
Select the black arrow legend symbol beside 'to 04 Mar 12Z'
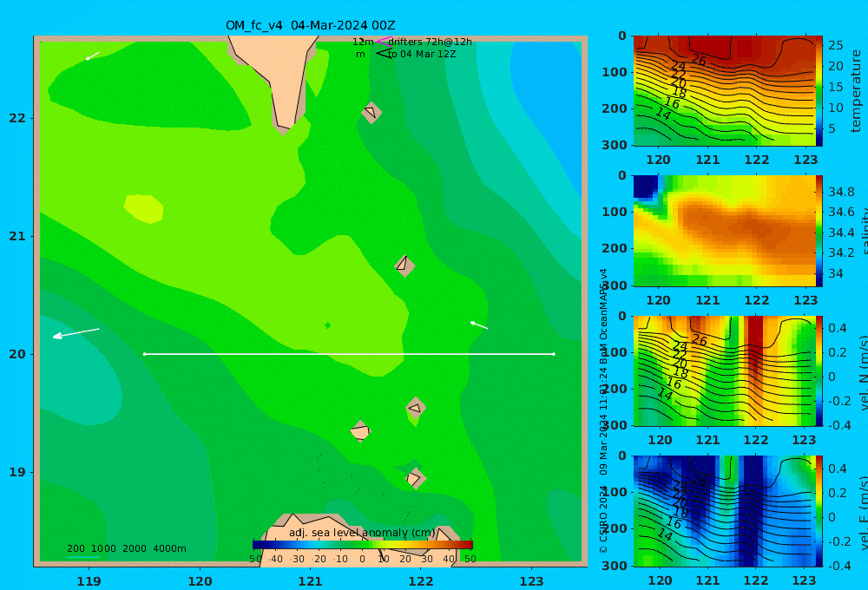tap(383, 54)
